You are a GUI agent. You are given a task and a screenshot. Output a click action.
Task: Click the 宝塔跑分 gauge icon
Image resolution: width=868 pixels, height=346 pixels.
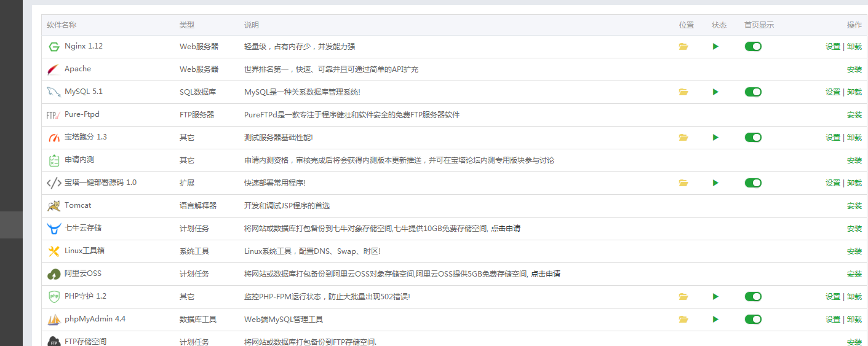coord(54,138)
